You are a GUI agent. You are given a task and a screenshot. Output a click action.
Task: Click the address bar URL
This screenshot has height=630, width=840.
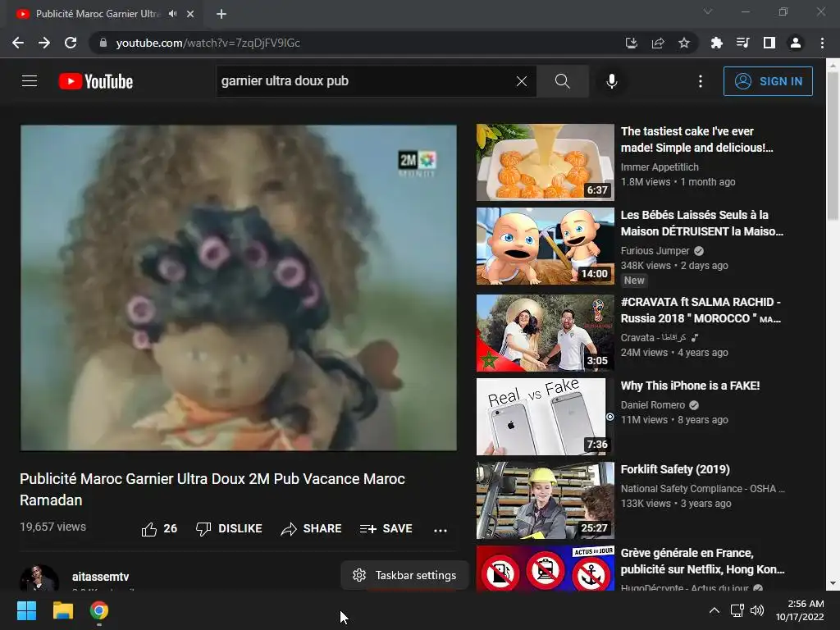208,43
